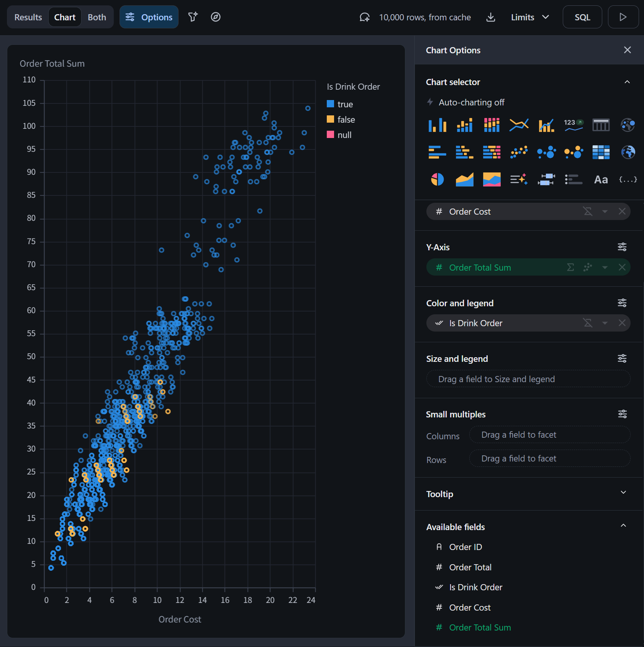
Task: Open the compass explore icon in toolbar
Action: coord(216,17)
